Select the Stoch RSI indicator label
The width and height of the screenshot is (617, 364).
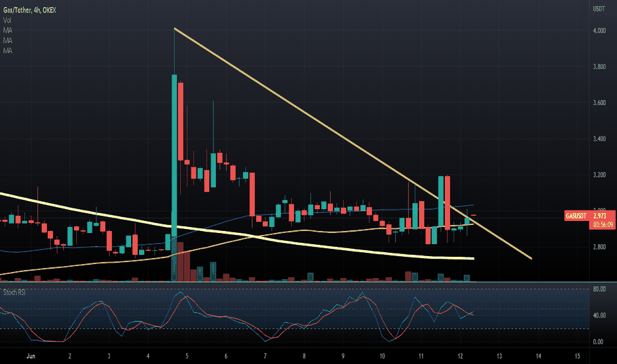coord(14,293)
